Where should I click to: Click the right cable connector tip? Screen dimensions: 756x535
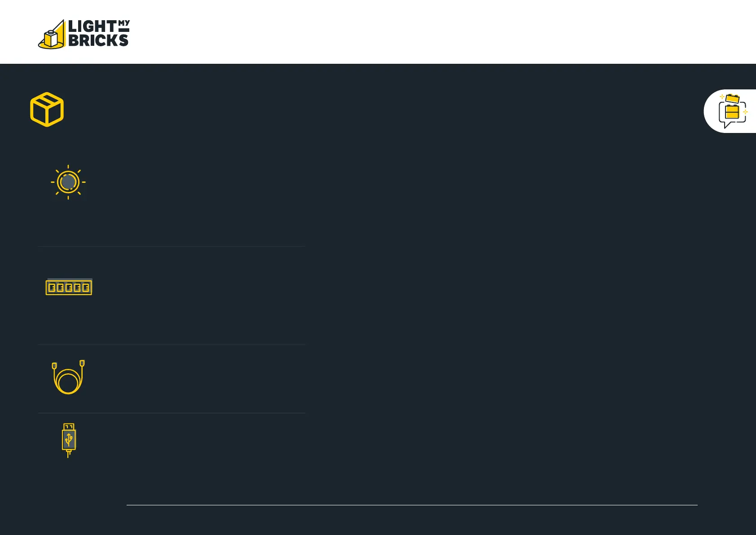pyautogui.click(x=82, y=363)
